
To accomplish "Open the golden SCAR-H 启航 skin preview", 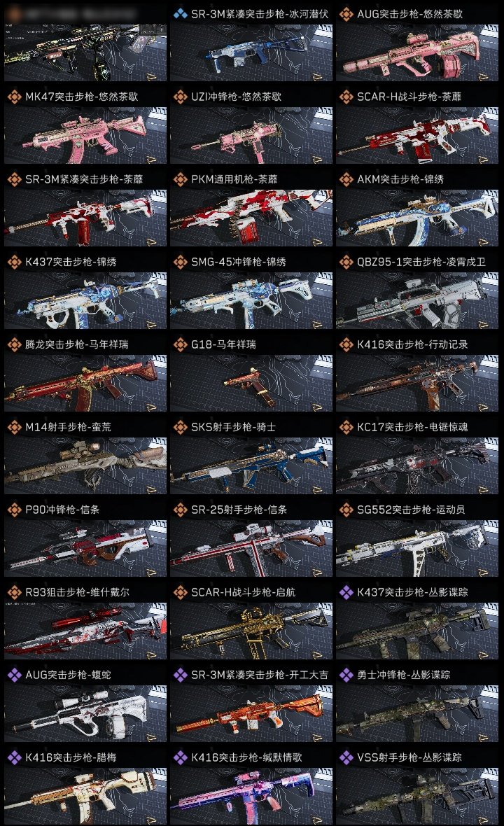I will (251, 631).
